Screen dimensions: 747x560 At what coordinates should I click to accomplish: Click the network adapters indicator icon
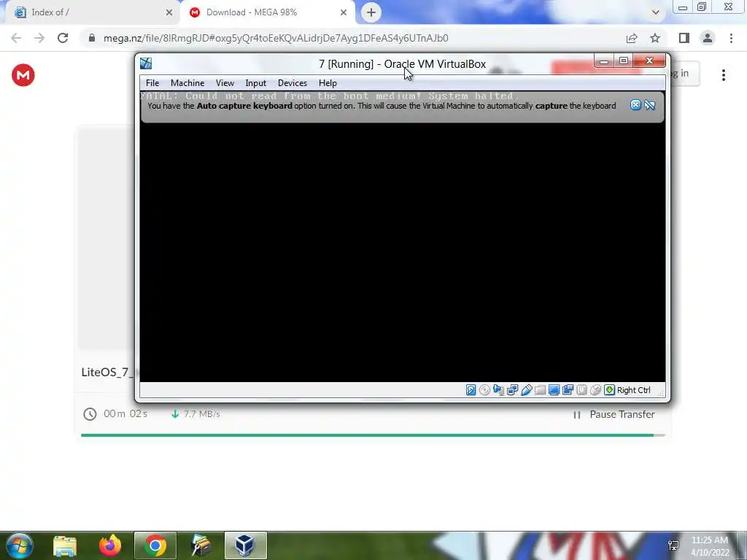(x=512, y=390)
